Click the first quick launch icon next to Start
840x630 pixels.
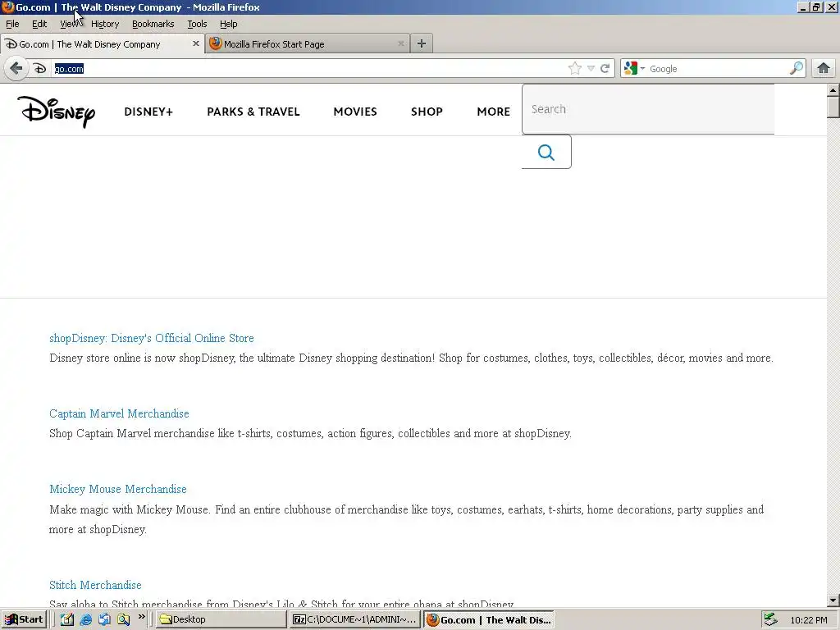67,620
